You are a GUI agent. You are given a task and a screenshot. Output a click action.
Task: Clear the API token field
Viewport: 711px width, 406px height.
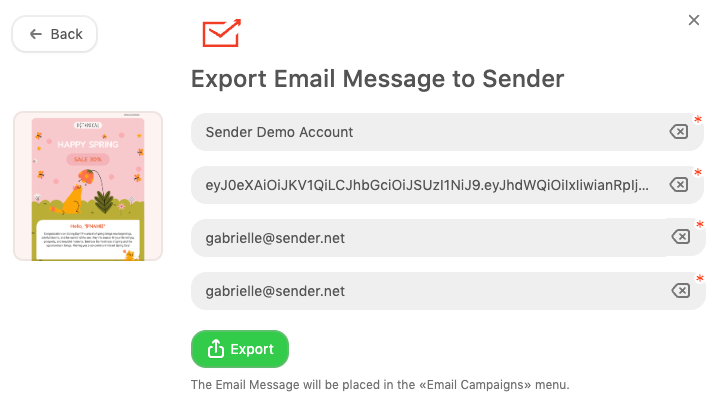click(x=679, y=185)
